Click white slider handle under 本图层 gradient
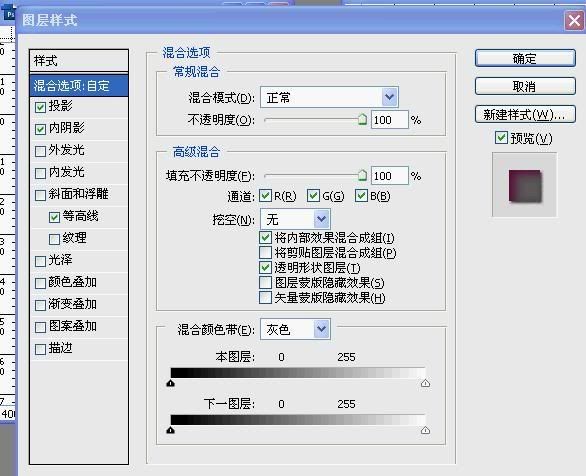The height and width of the screenshot is (476, 586). click(425, 383)
